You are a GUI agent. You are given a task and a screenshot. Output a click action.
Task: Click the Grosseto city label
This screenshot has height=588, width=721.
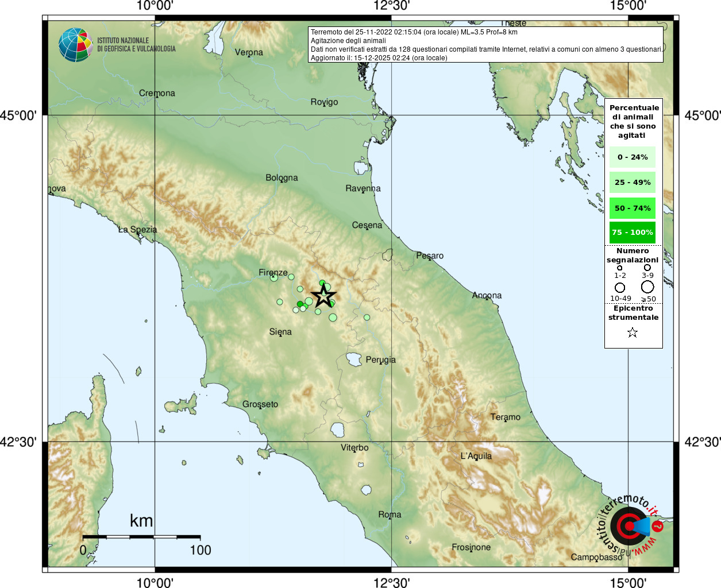tap(260, 404)
